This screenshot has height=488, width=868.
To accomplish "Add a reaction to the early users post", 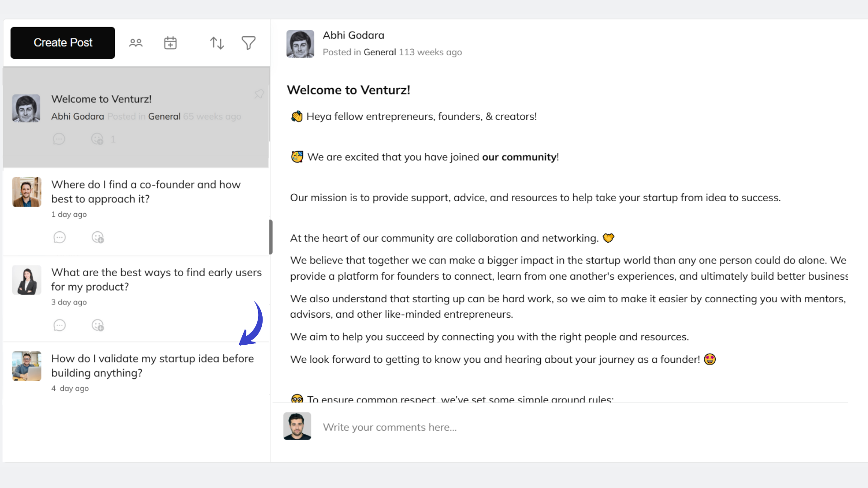I will click(98, 325).
